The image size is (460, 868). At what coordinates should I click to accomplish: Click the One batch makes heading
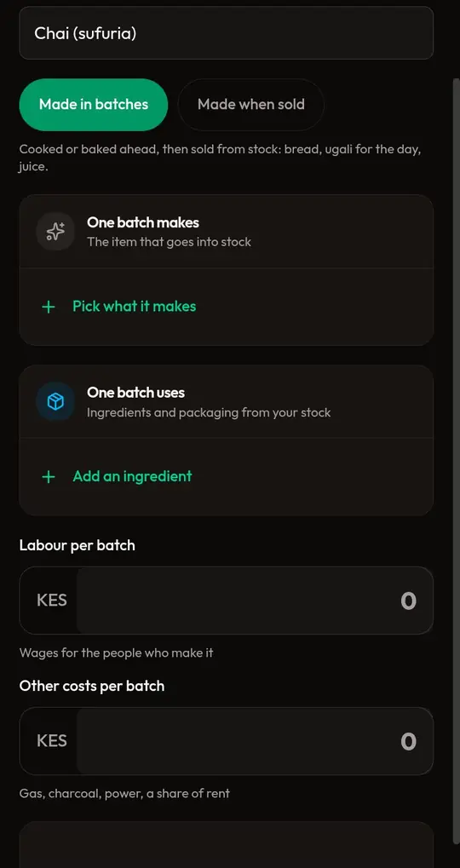[143, 222]
